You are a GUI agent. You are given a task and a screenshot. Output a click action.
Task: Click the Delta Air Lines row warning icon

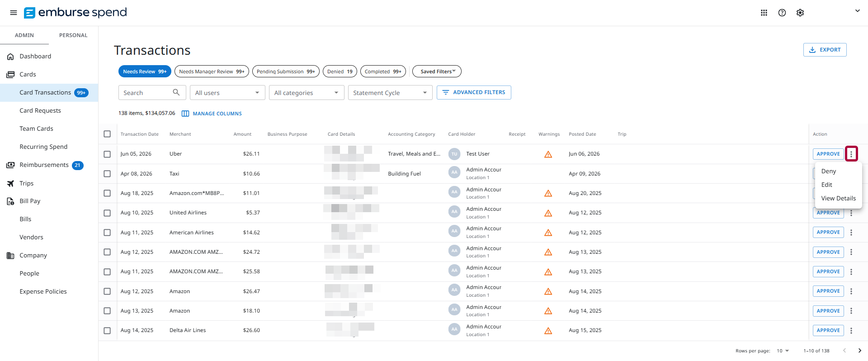[x=548, y=331]
